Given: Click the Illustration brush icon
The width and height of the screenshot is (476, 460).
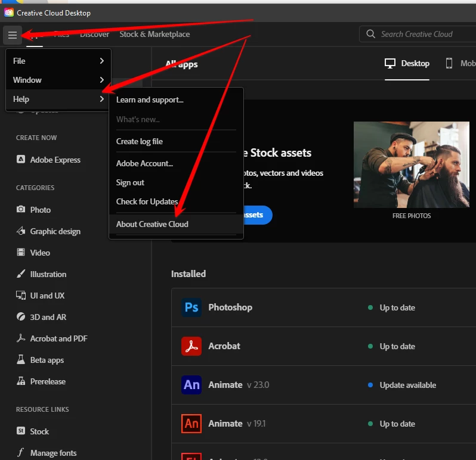Looking at the screenshot, I should (21, 274).
